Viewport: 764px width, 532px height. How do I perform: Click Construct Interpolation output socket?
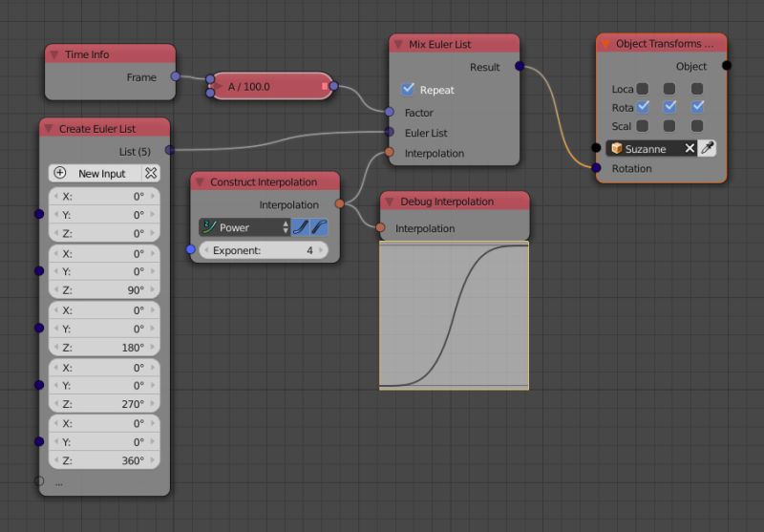(x=340, y=203)
